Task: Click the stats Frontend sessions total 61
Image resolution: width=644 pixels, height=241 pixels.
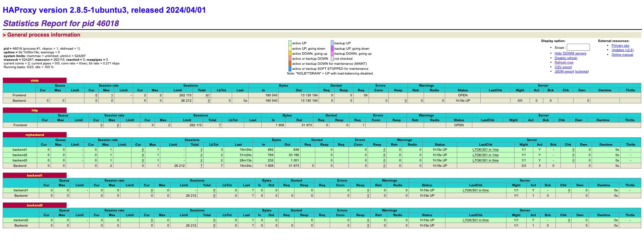Action: click(208, 95)
